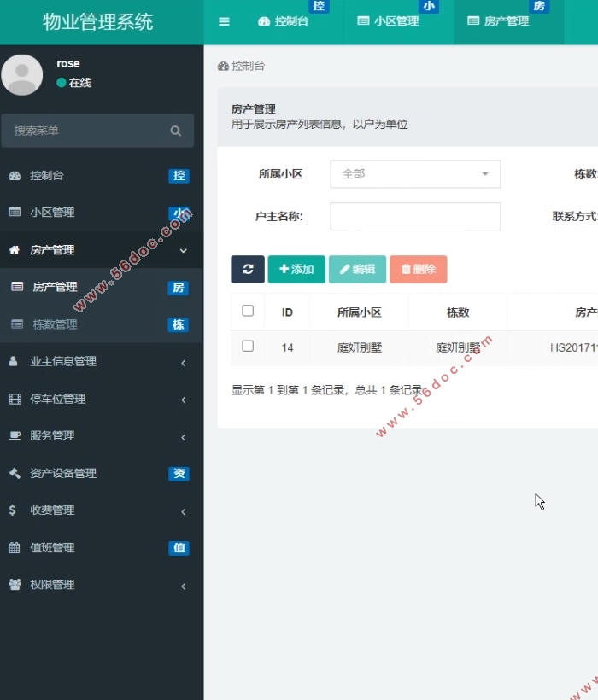Click the green 添加 button
598x700 pixels.
click(x=296, y=269)
